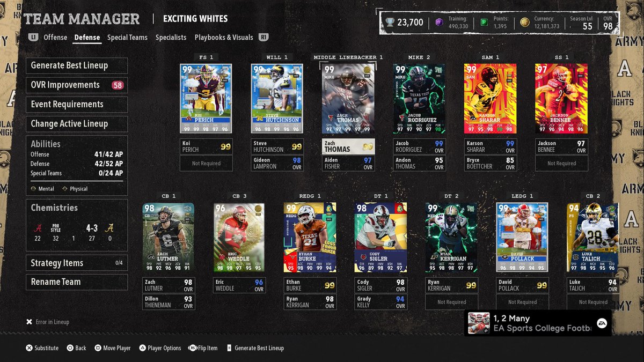This screenshot has height=362, width=644.
Task: Select Ethan Burke REDG 1 card
Action: (310, 237)
